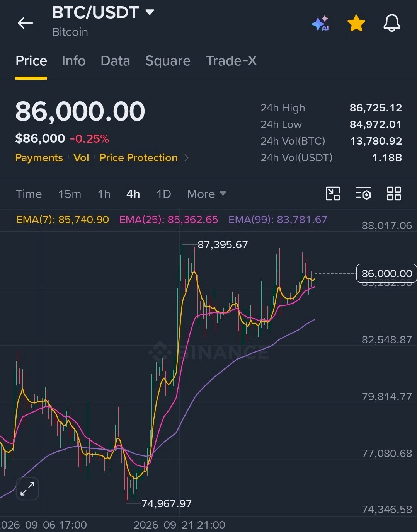Image resolution: width=417 pixels, height=532 pixels.
Task: Tap the 74,346.58 price axis label
Action: coord(387,510)
